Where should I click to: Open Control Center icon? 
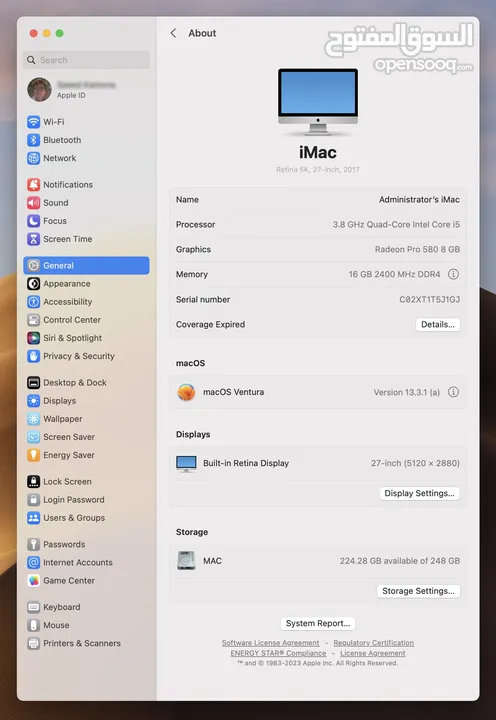click(x=34, y=320)
